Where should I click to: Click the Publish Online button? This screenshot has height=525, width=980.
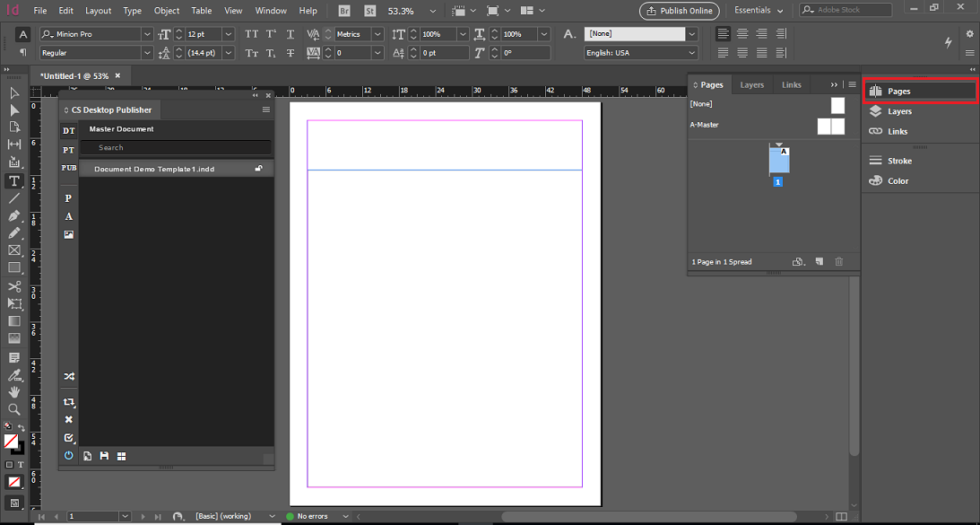(680, 11)
